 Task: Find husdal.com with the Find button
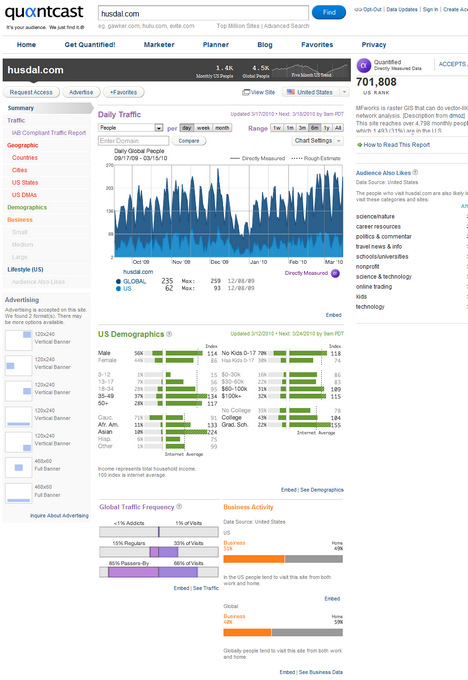coord(329,12)
